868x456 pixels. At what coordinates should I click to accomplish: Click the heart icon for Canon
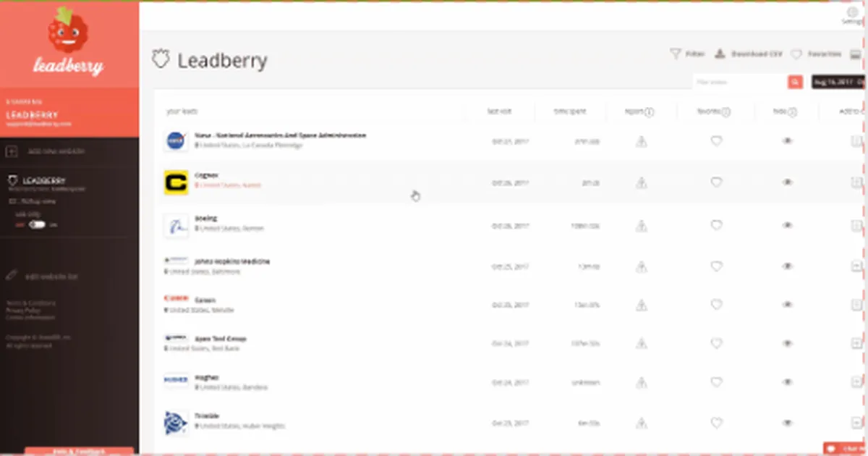(716, 305)
